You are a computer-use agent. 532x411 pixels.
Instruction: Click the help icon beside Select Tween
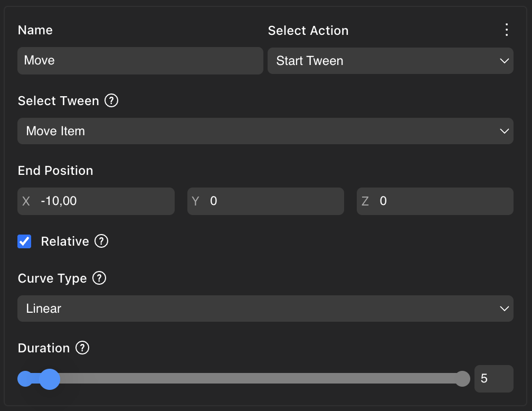(111, 100)
